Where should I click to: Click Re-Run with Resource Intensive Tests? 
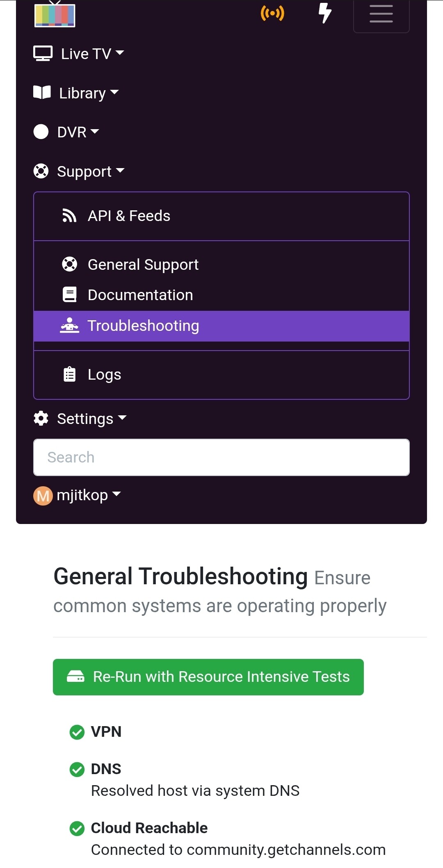click(x=208, y=677)
